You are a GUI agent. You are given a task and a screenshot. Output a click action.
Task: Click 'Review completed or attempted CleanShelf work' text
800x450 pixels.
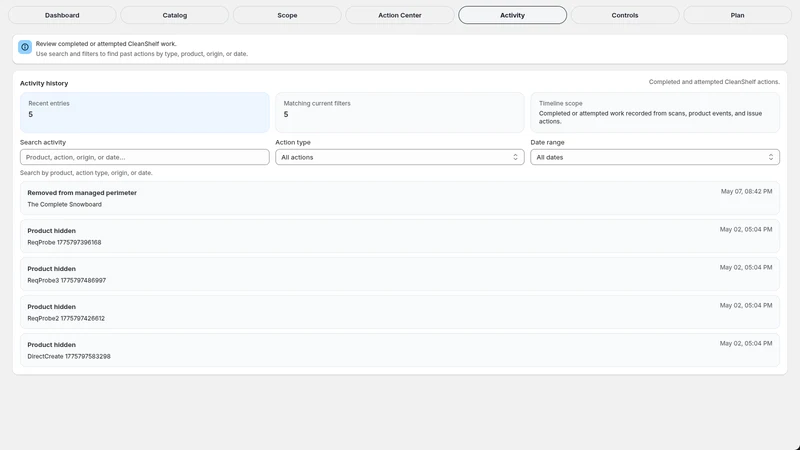click(106, 44)
